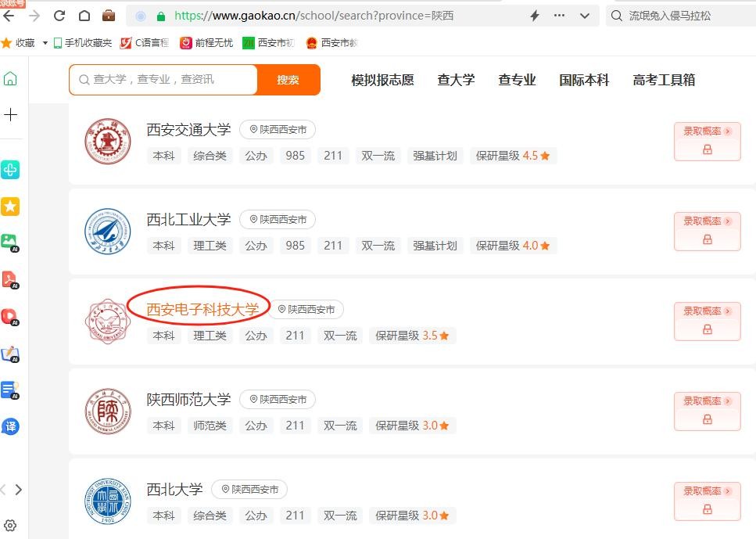
Task: Open the 西安电子科技大学 link
Action: point(202,309)
